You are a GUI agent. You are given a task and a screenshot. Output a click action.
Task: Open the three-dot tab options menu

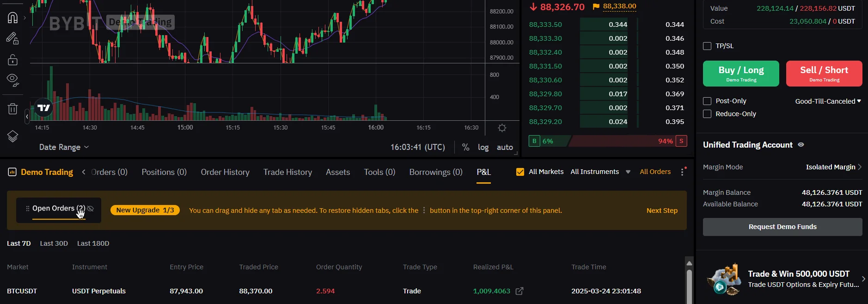[x=682, y=172]
